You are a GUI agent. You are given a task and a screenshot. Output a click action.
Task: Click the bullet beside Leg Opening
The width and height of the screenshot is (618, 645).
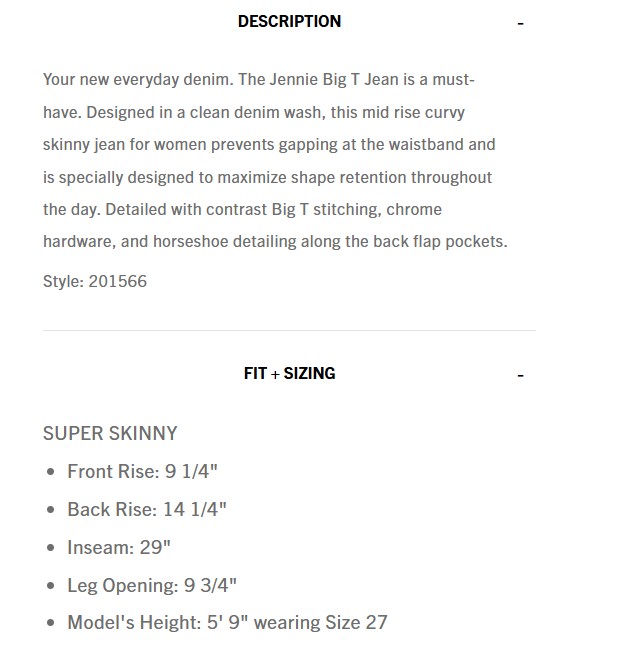(51, 585)
